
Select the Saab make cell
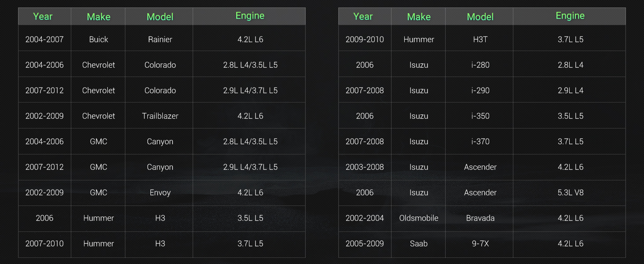[418, 243]
